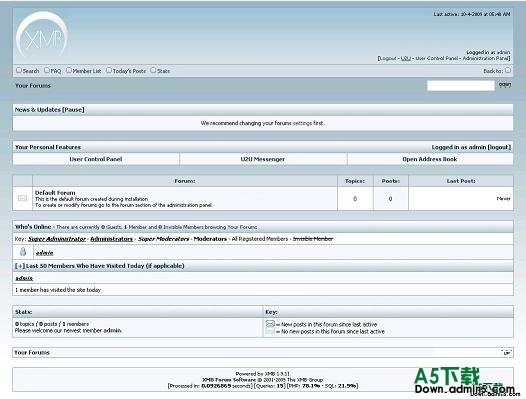
Task: Click the no new posts key icon
Action: point(270,331)
